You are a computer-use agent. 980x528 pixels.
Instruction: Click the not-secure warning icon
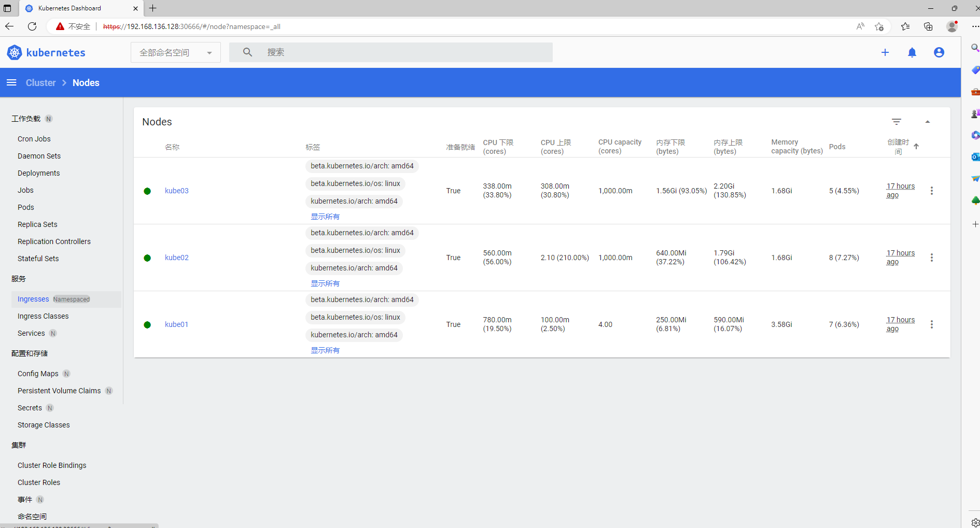pos(60,26)
